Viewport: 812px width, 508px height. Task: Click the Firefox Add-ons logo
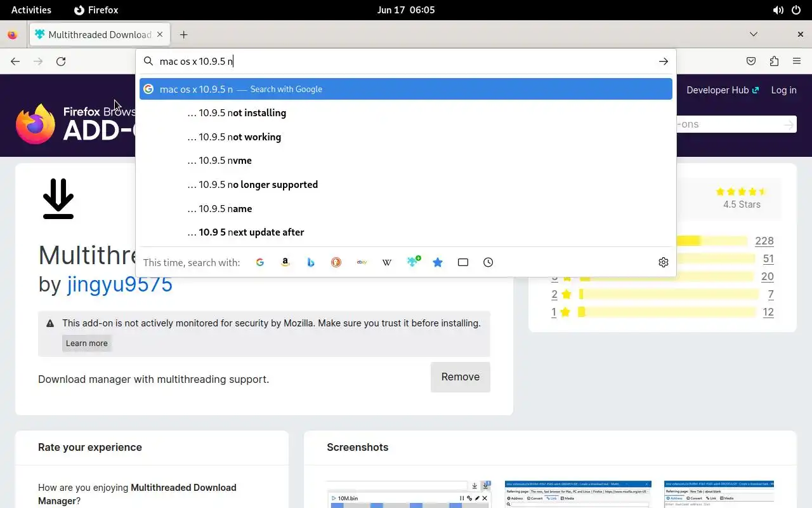pos(76,123)
